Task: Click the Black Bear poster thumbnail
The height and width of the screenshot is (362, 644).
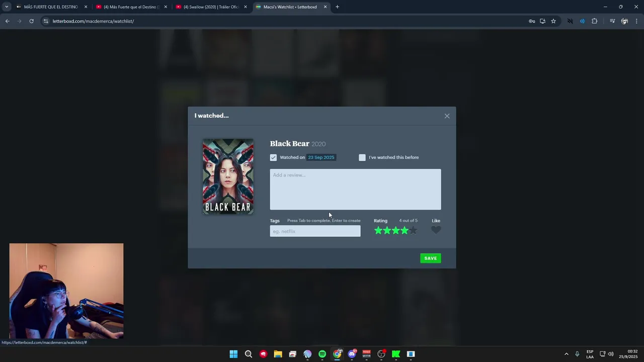Action: pyautogui.click(x=228, y=176)
